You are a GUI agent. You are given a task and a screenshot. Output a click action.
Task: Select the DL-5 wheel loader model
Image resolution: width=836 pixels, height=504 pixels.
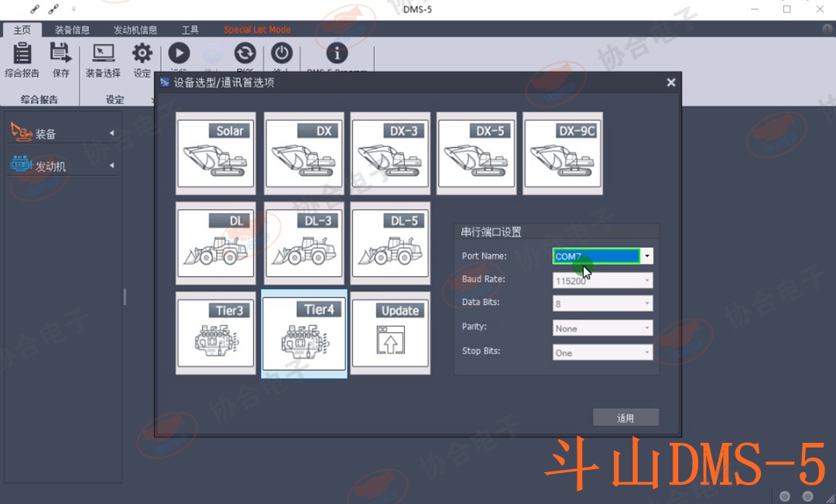point(390,243)
